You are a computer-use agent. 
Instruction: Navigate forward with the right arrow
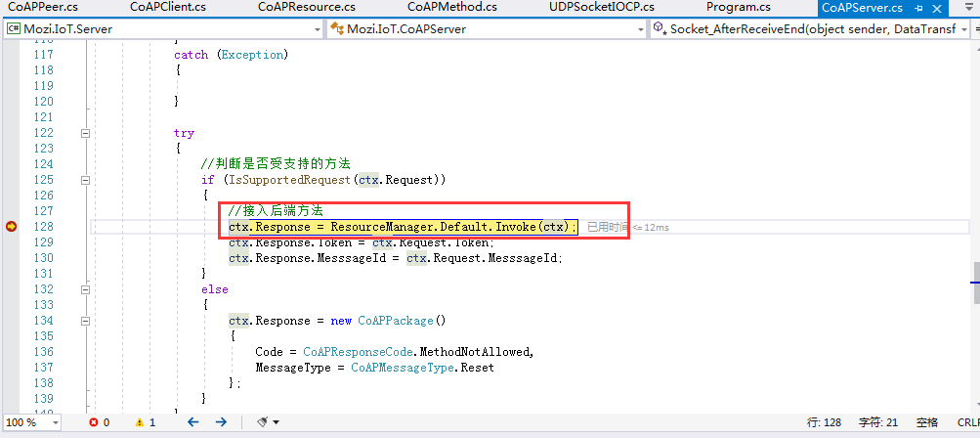[x=221, y=422]
